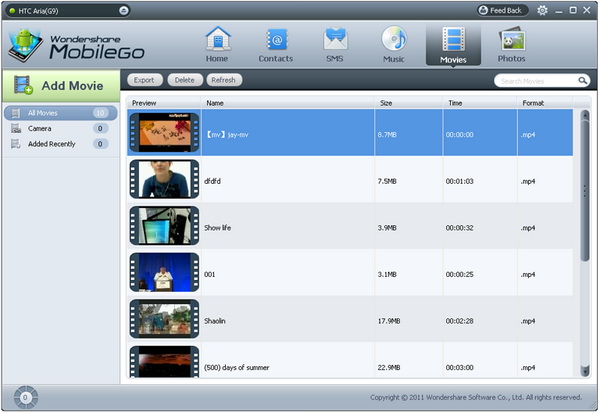Click the Add Movie button

[61, 85]
